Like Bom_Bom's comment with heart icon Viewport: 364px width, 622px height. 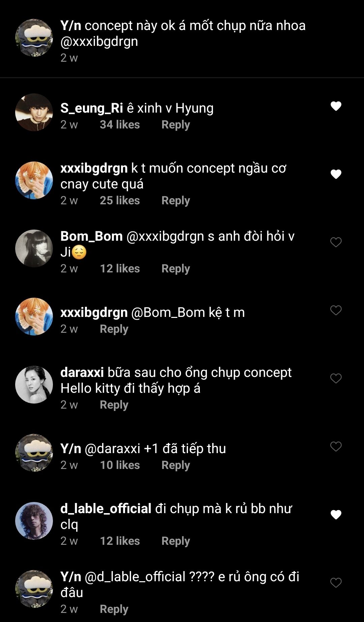coord(336,242)
